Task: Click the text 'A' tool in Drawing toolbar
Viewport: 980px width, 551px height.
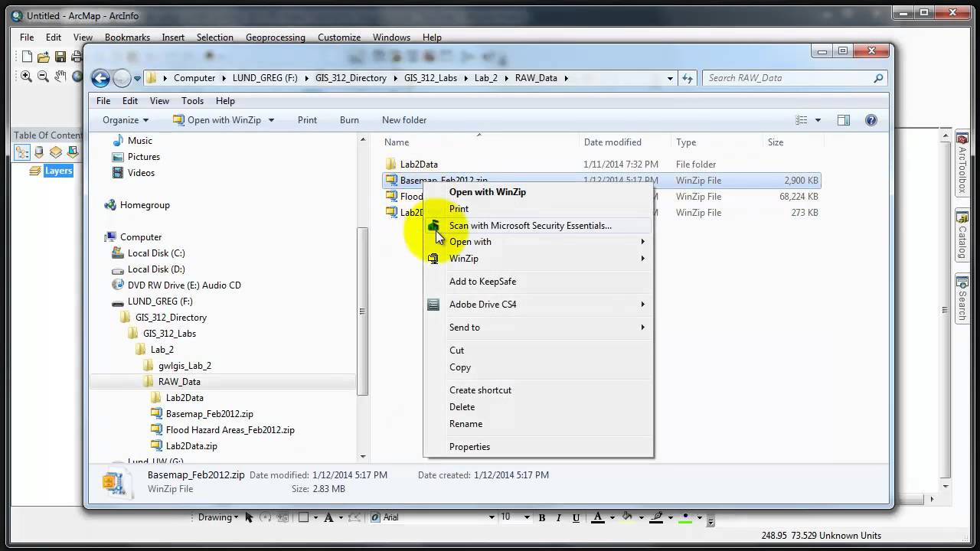Action: [x=329, y=517]
